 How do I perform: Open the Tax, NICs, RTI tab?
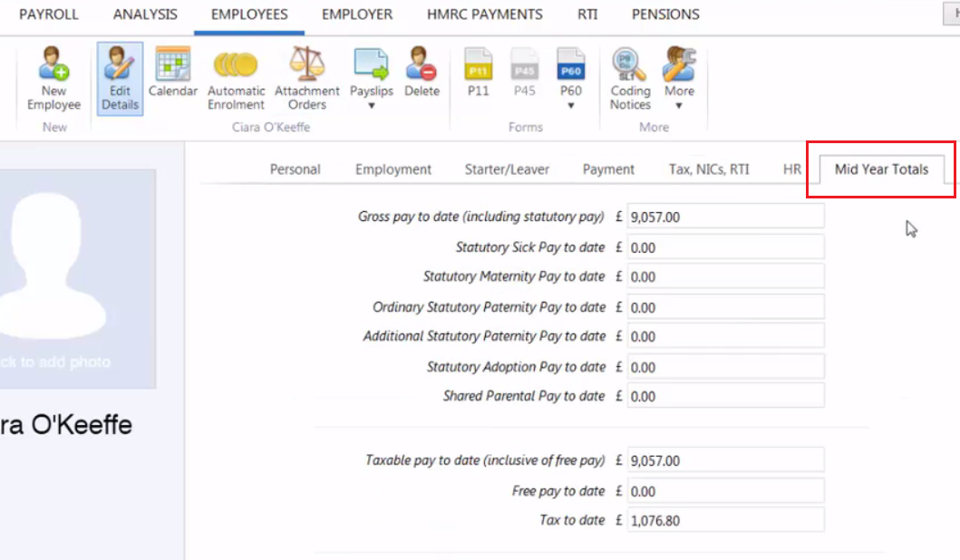[x=709, y=169]
